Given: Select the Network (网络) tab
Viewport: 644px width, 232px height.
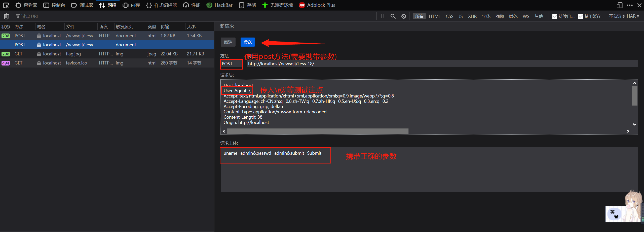Looking at the screenshot, I should pos(108,5).
